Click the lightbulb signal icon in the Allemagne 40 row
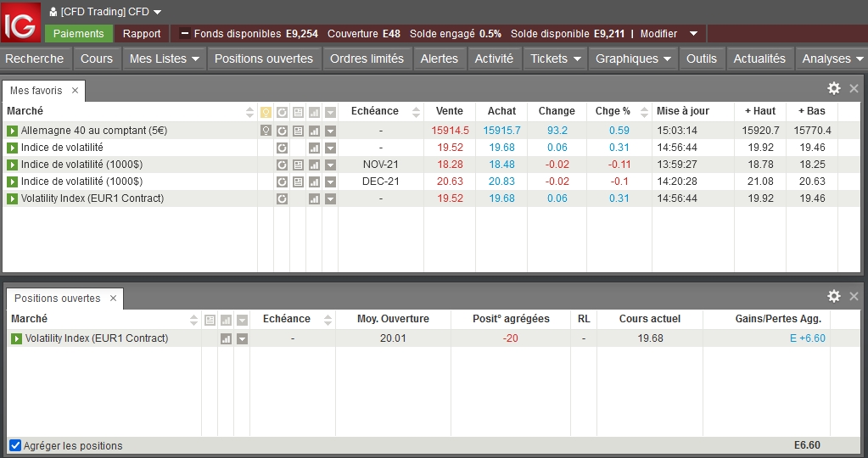This screenshot has height=458, width=868. pyautogui.click(x=266, y=131)
